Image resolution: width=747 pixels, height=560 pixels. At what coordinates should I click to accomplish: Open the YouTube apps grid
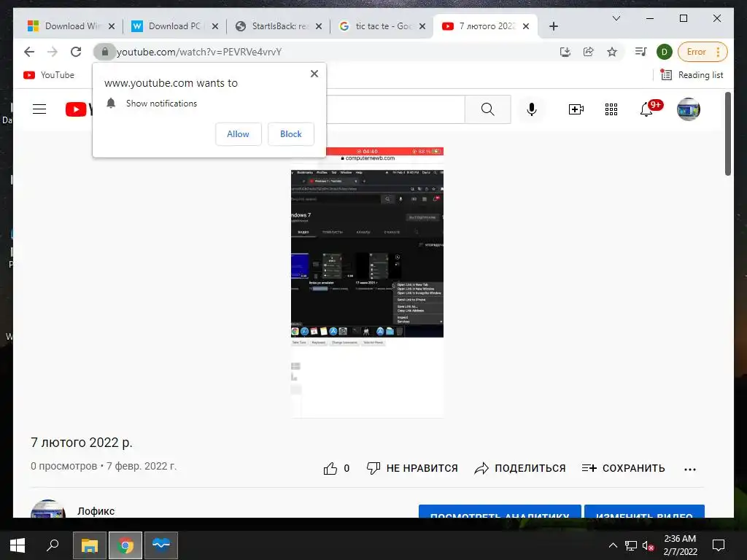click(x=611, y=109)
